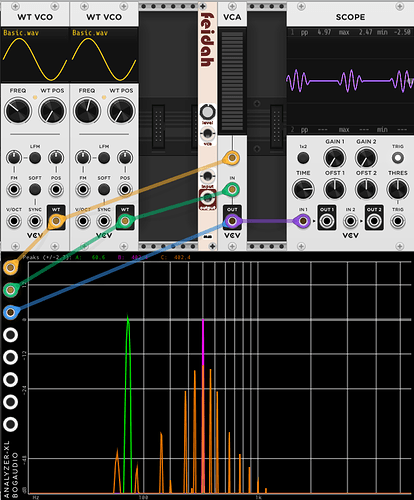
Task: Click Analyzer-XL input jack with green cable
Action: pyautogui.click(x=11, y=290)
